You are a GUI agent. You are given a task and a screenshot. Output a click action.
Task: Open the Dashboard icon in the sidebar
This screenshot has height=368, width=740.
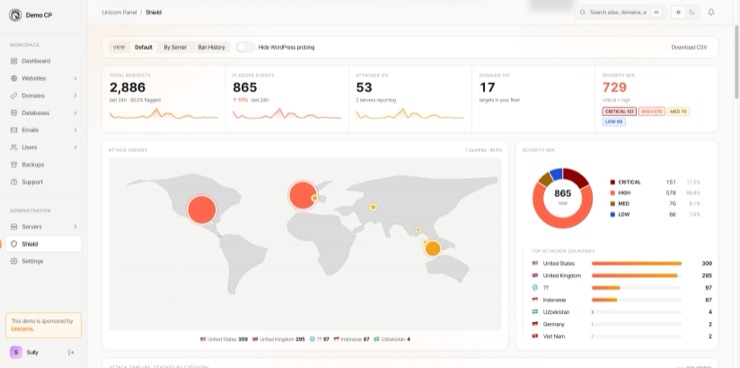point(14,61)
